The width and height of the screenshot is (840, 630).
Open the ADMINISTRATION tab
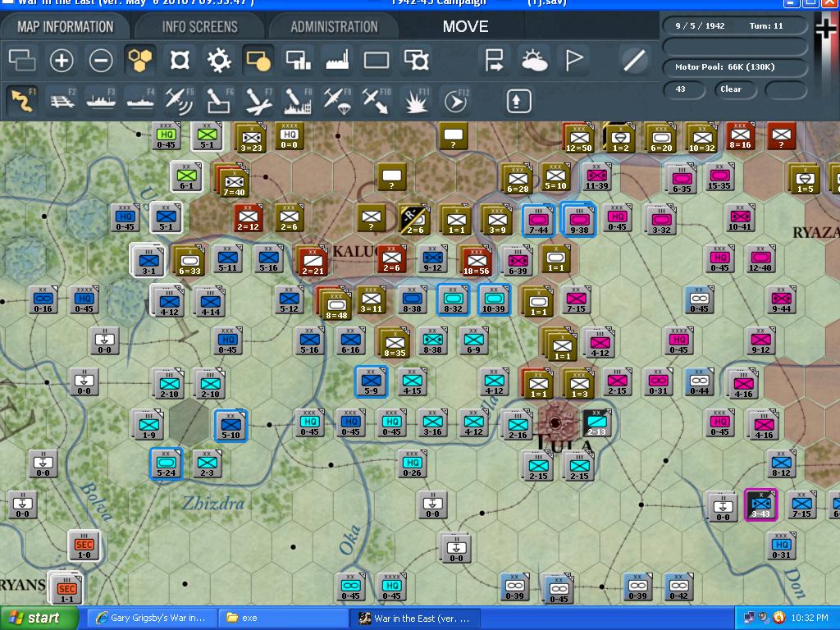[x=334, y=27]
